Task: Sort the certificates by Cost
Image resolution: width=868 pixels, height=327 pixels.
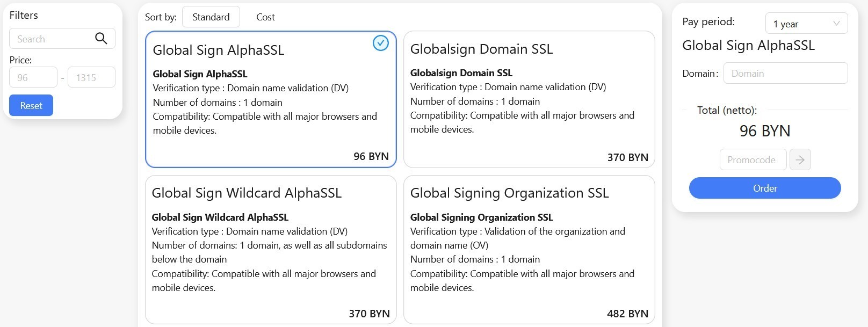Action: 265,17
